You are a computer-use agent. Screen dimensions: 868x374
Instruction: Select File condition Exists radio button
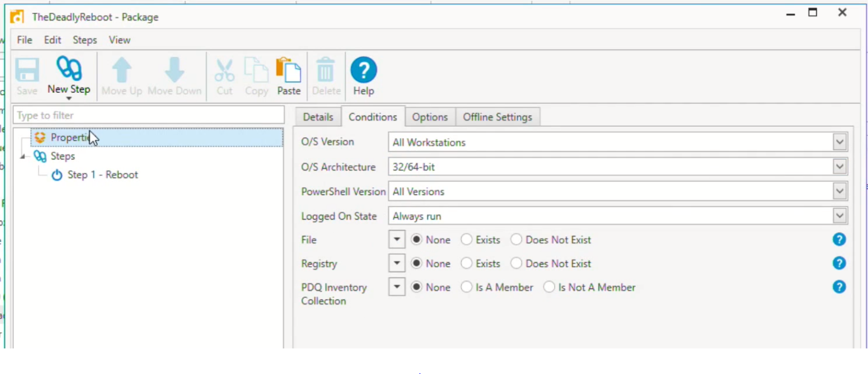click(467, 240)
